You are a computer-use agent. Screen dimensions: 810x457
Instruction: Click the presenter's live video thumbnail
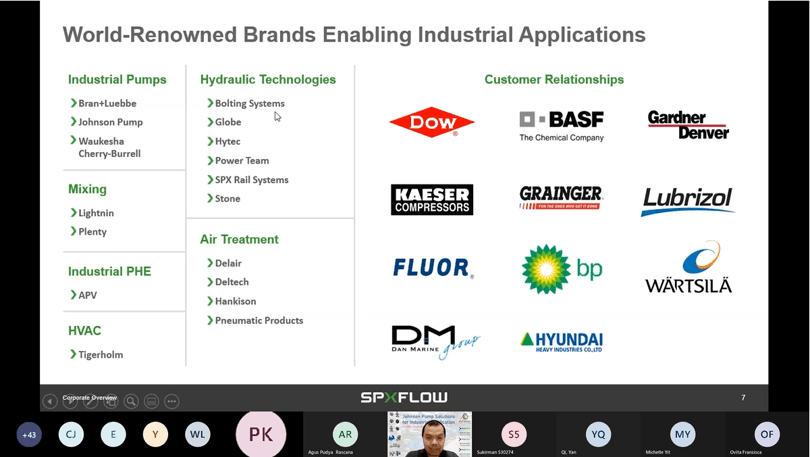pos(429,434)
